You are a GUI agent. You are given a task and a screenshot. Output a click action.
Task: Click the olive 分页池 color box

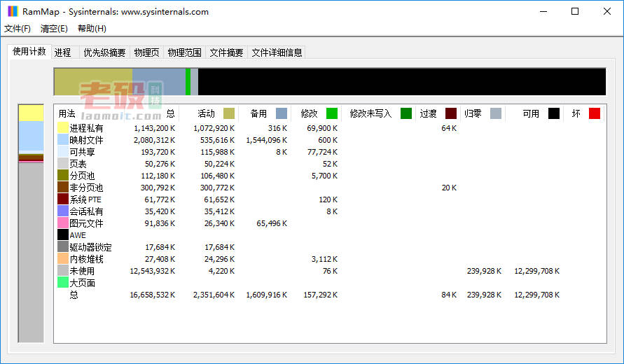coord(63,175)
